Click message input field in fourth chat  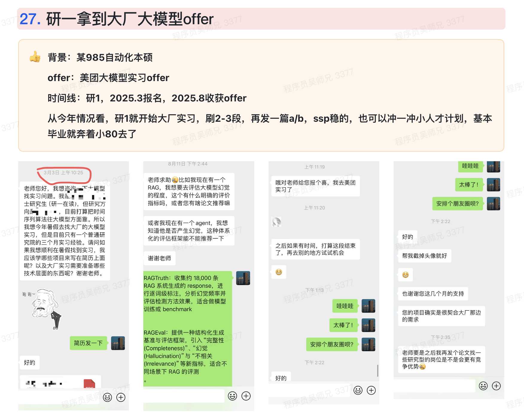tap(435, 386)
